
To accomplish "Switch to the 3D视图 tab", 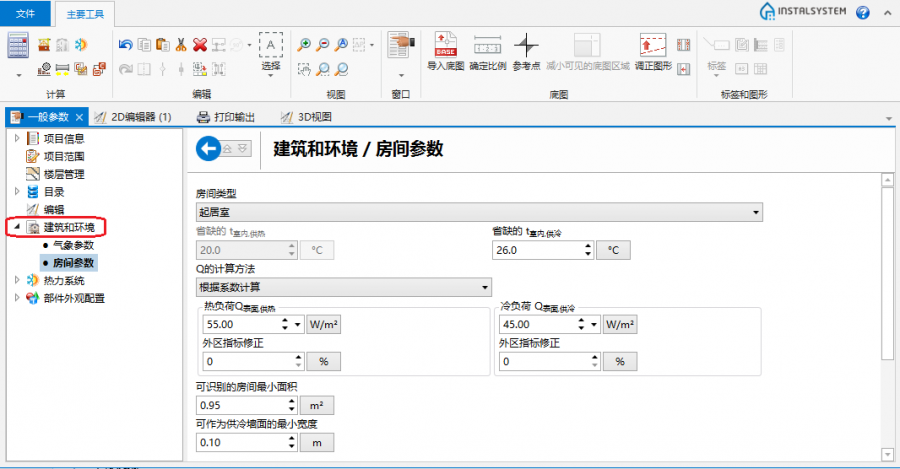I will tap(307, 116).
